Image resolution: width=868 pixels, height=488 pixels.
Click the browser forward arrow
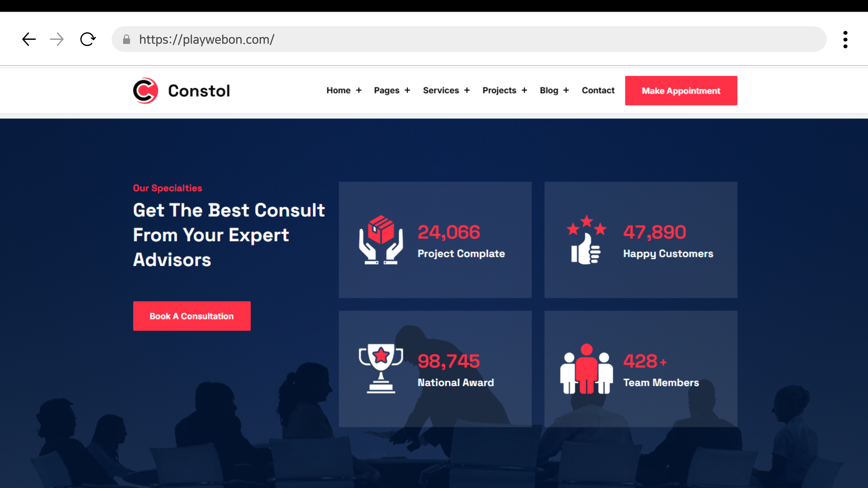pyautogui.click(x=57, y=39)
